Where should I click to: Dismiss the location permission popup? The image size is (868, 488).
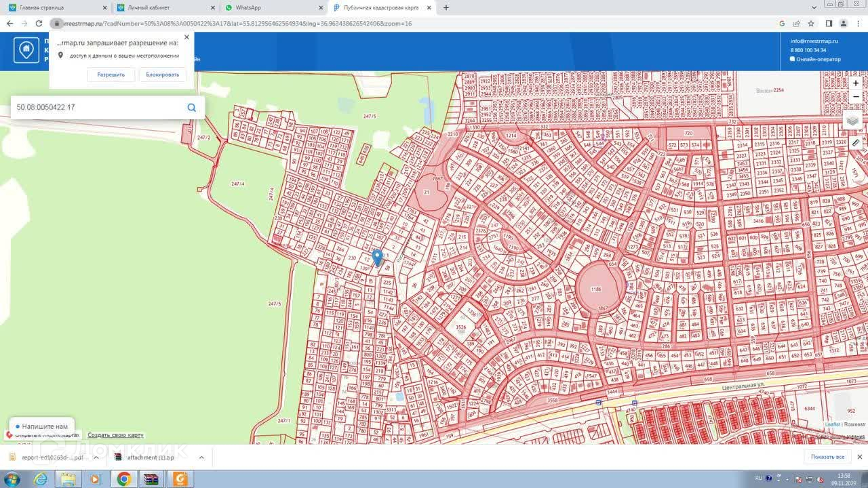pos(186,37)
